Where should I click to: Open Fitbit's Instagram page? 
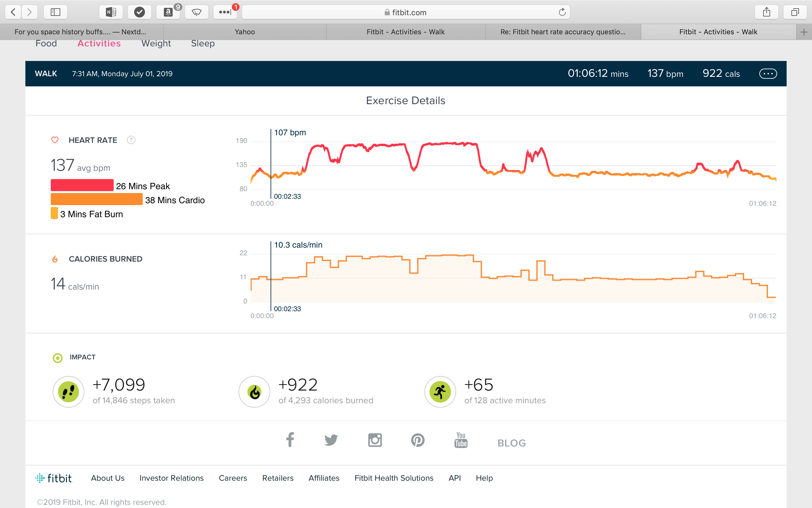[375, 440]
